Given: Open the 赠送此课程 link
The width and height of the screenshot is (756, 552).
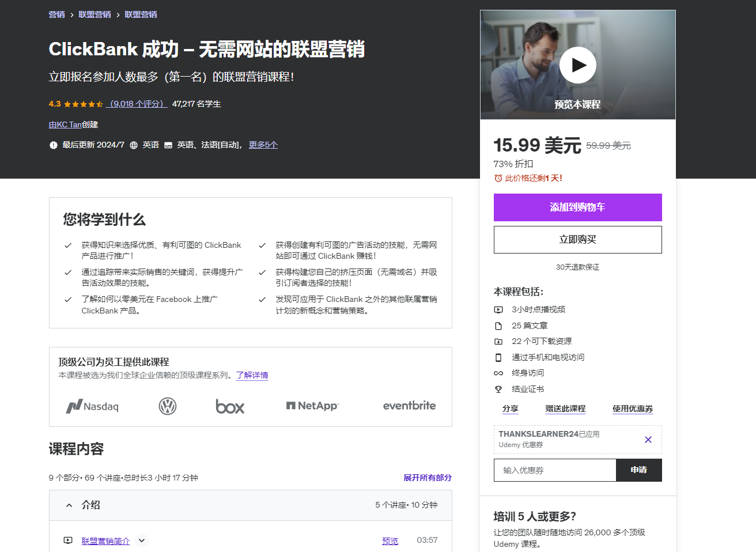Looking at the screenshot, I should click(x=565, y=409).
